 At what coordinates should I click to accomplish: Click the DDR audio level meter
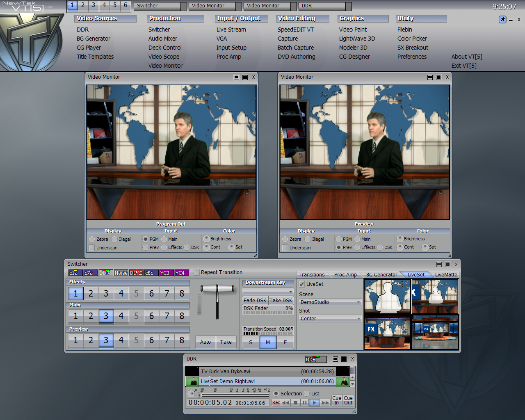tap(235, 395)
